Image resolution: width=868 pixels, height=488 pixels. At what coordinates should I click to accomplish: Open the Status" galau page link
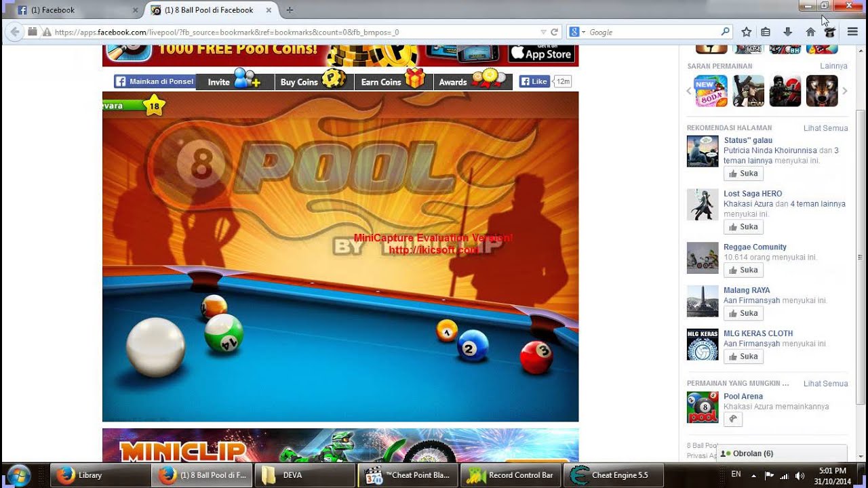(x=748, y=140)
